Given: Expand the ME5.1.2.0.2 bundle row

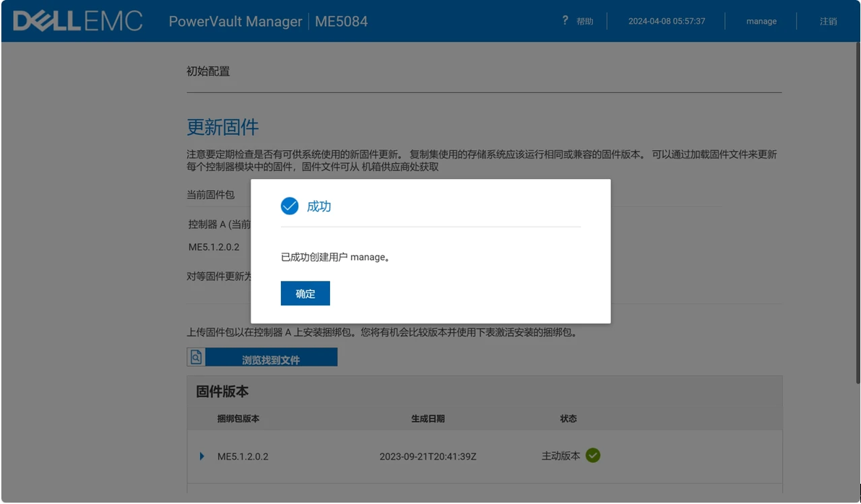Looking at the screenshot, I should point(202,456).
